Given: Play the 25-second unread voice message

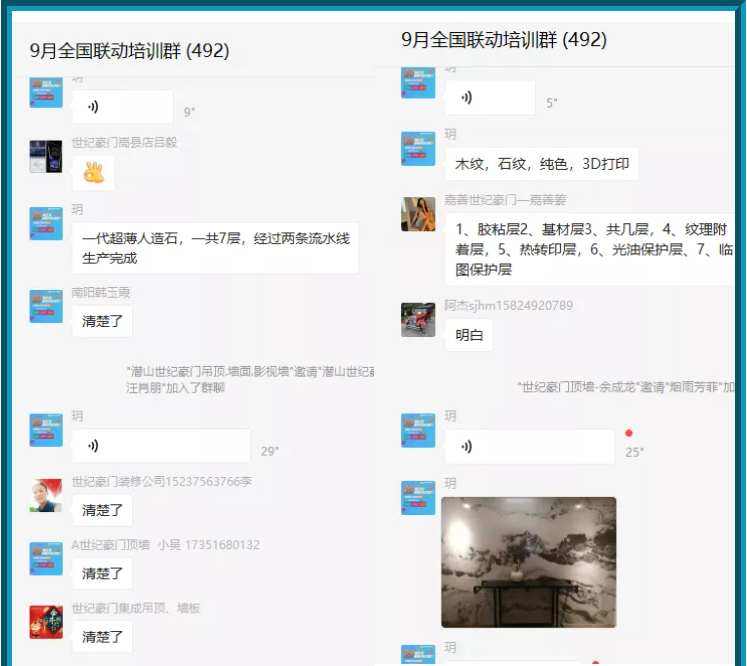Looking at the screenshot, I should pos(528,446).
